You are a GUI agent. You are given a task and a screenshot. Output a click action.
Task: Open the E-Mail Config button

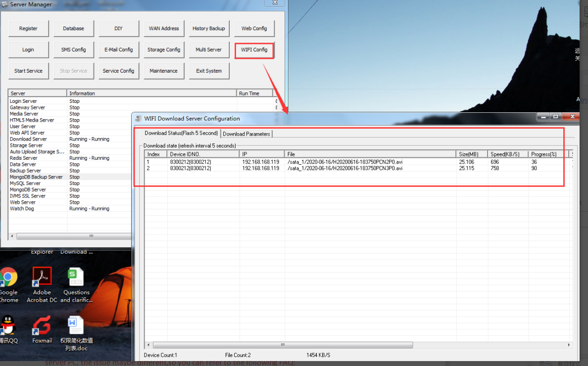click(x=118, y=50)
